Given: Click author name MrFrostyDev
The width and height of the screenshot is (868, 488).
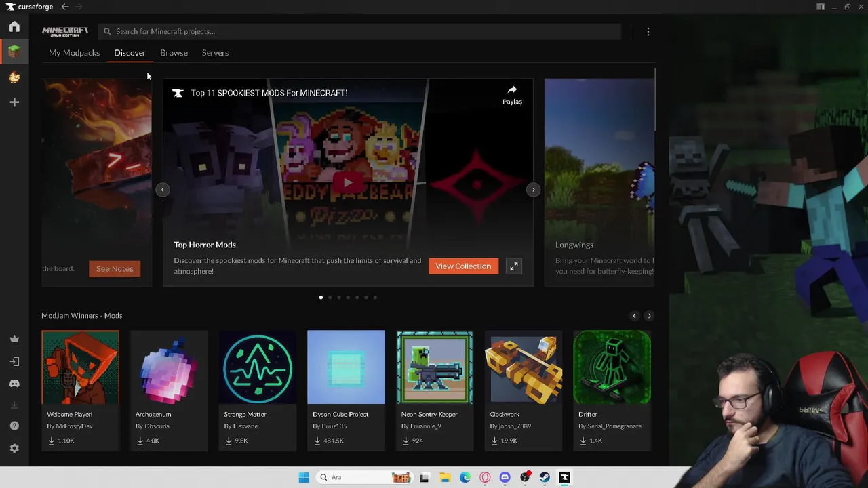Looking at the screenshot, I should pyautogui.click(x=74, y=426).
